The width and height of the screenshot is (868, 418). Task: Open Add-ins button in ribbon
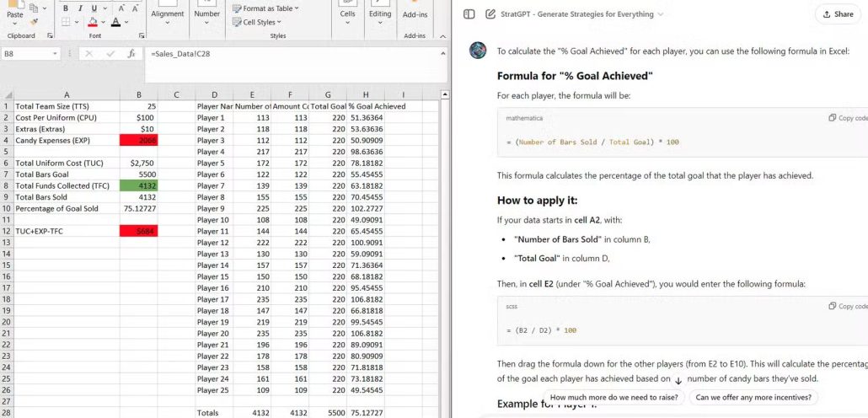tap(415, 14)
